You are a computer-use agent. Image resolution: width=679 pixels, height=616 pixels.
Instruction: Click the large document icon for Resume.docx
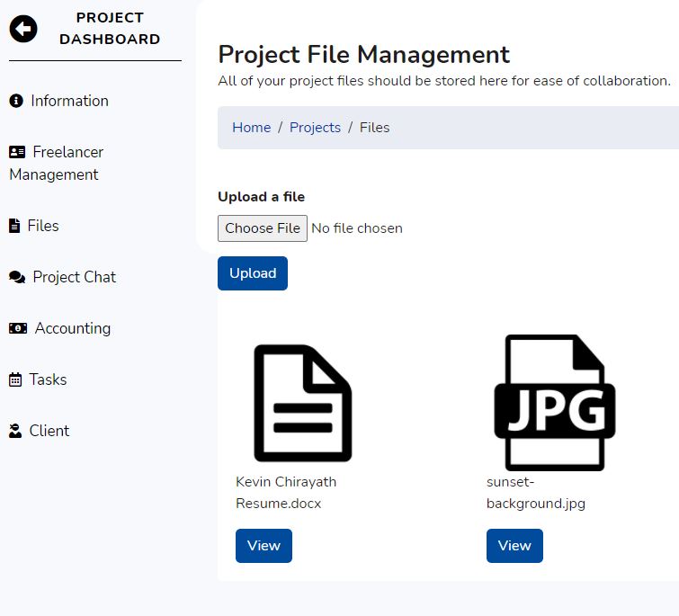pyautogui.click(x=302, y=403)
